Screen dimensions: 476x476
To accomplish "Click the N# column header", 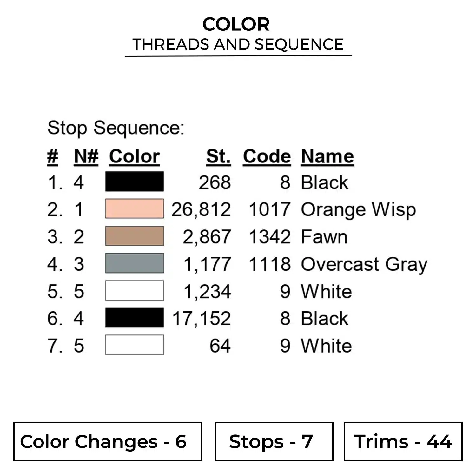I will coord(86,156).
